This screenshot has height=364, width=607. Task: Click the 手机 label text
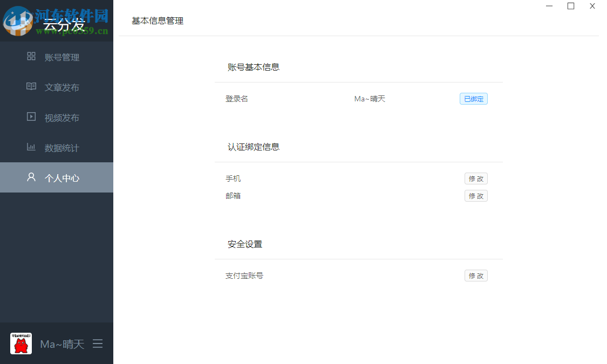[x=233, y=178]
